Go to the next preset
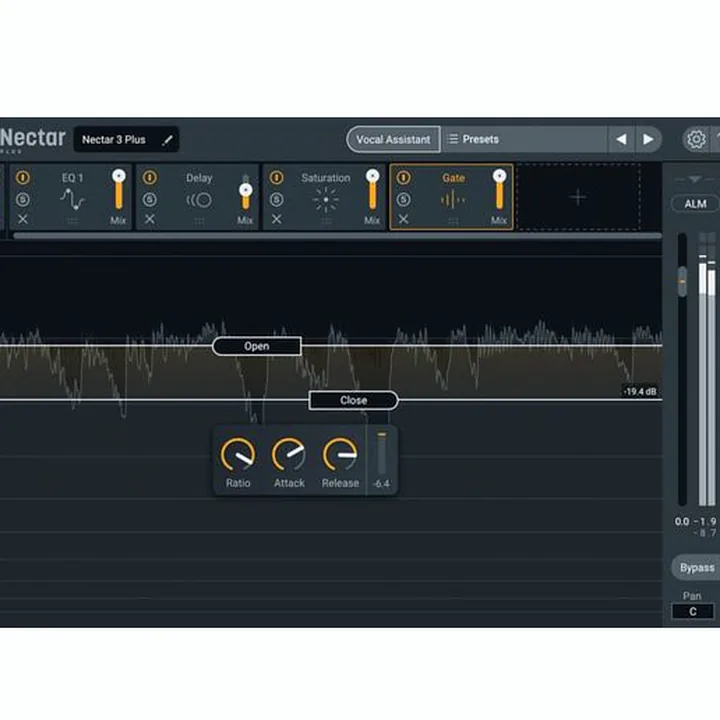 [x=648, y=139]
